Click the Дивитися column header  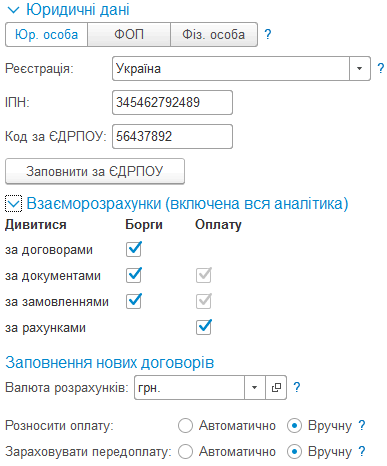tap(36, 225)
